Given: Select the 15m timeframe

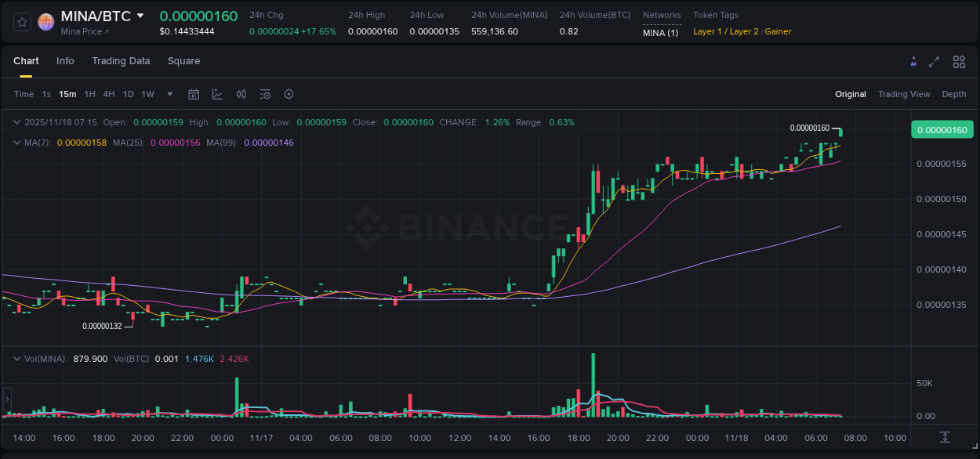Looking at the screenshot, I should [x=67, y=94].
